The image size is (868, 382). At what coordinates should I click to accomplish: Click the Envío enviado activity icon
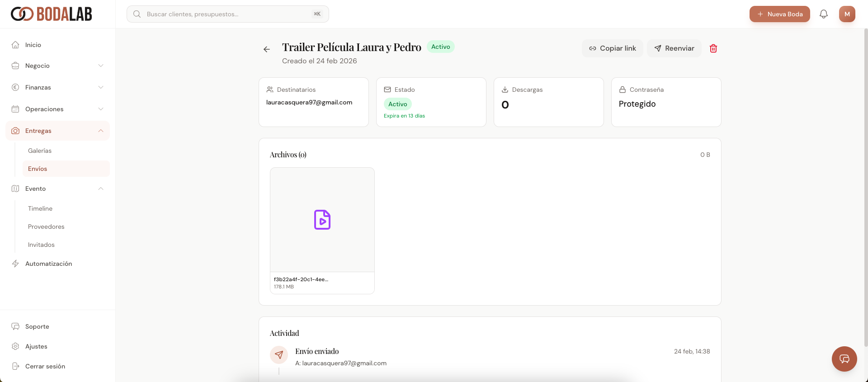[x=279, y=355]
